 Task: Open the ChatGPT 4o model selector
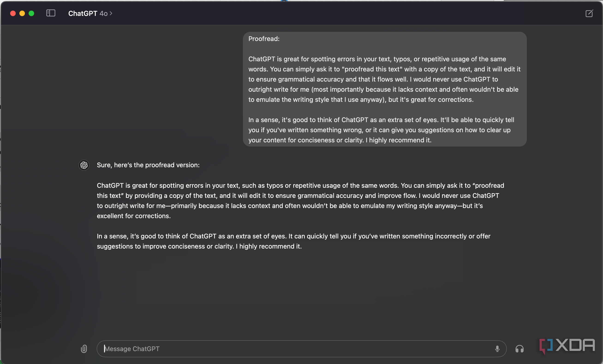pyautogui.click(x=90, y=13)
